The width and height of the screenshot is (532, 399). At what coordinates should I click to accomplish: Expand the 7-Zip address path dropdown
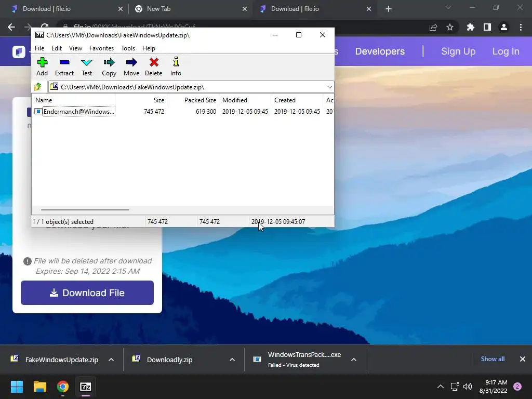(329, 87)
